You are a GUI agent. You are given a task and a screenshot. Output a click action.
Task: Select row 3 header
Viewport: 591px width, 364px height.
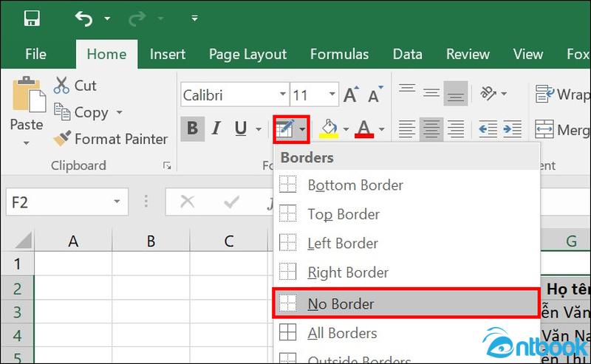point(17,312)
